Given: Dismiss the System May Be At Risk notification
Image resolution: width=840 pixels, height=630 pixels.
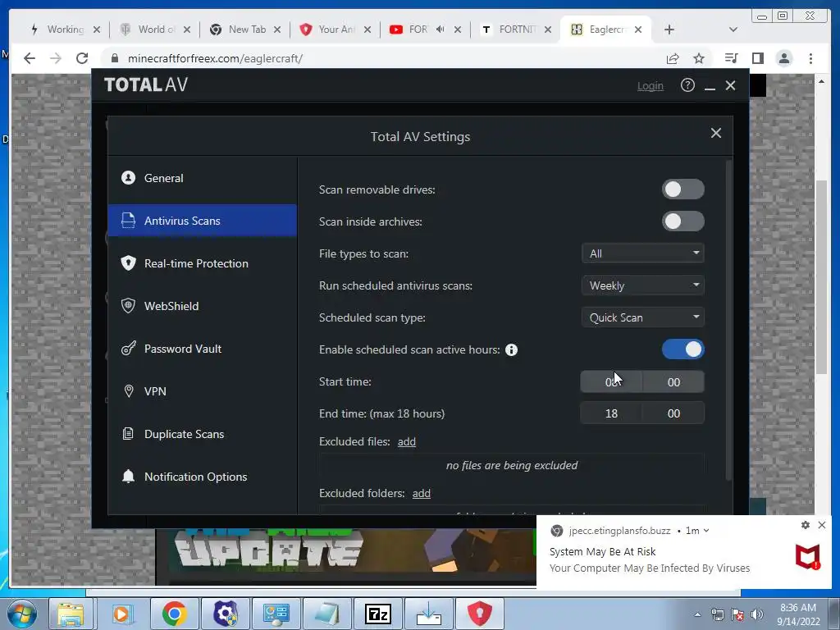Looking at the screenshot, I should point(822,525).
